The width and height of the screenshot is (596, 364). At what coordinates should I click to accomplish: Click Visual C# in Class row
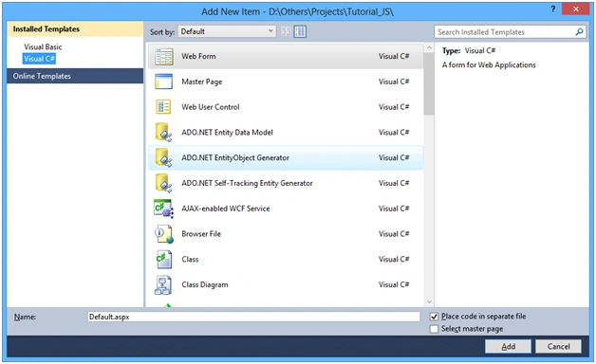pos(394,259)
